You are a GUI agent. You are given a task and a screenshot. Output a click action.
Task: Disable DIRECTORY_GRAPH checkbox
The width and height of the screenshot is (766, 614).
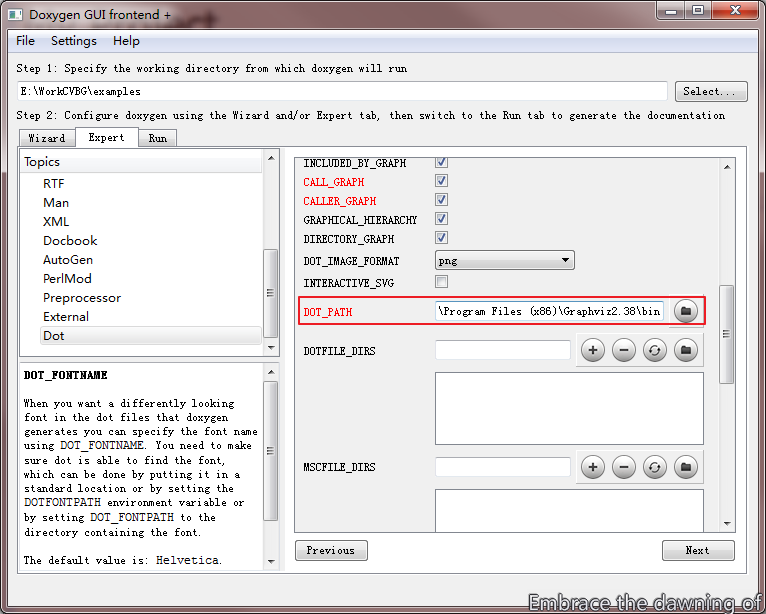pyautogui.click(x=441, y=238)
